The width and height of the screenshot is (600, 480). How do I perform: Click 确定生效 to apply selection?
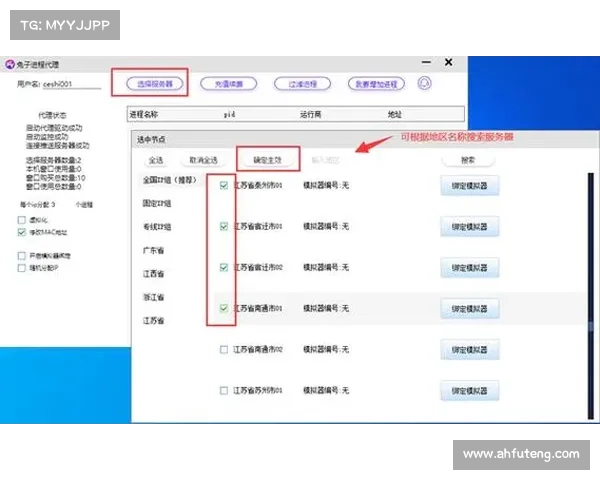[267, 160]
